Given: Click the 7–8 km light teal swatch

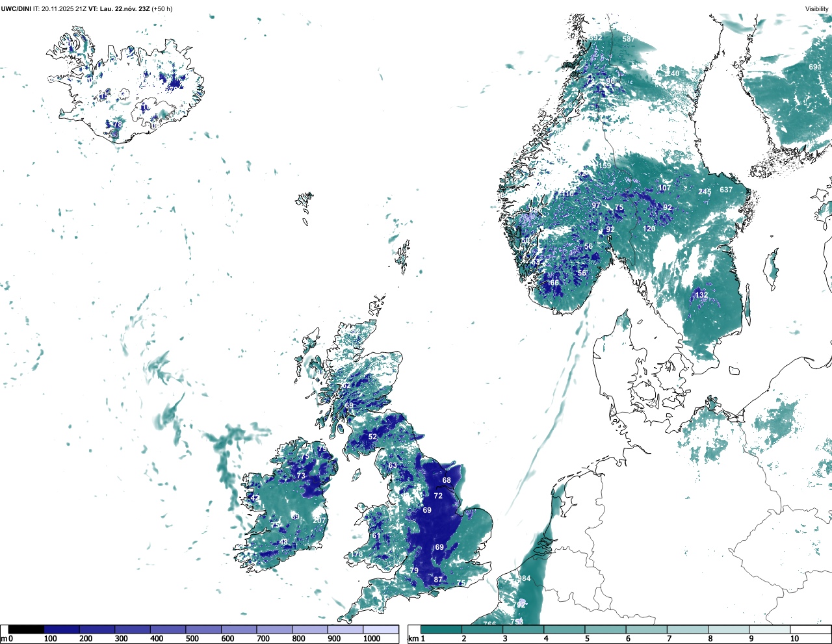Looking at the screenshot, I should (x=688, y=630).
